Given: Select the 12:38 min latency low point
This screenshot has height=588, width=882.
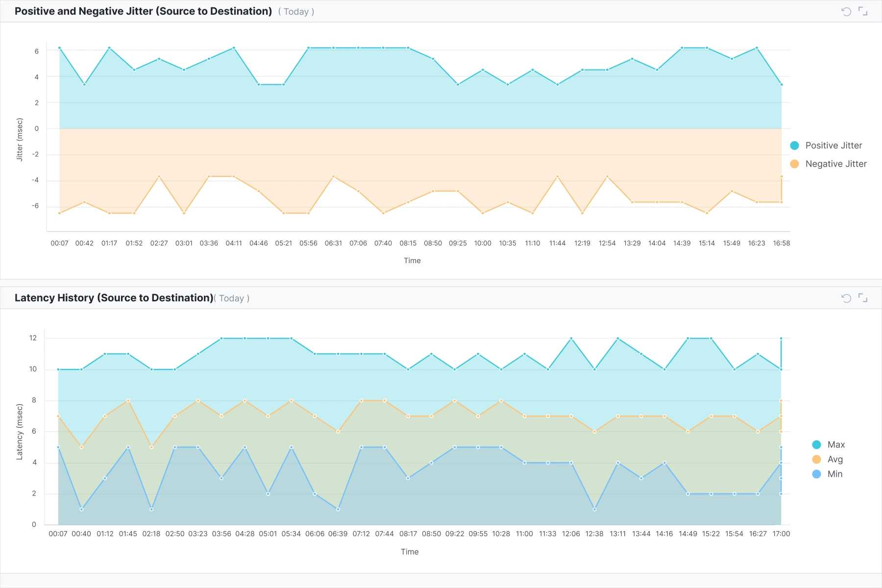Looking at the screenshot, I should pyautogui.click(x=594, y=509).
